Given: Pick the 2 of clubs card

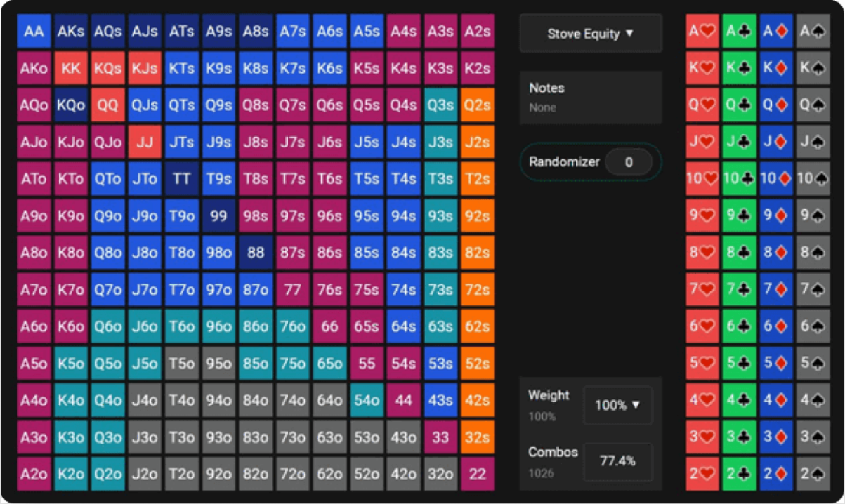Looking at the screenshot, I should [x=739, y=474].
